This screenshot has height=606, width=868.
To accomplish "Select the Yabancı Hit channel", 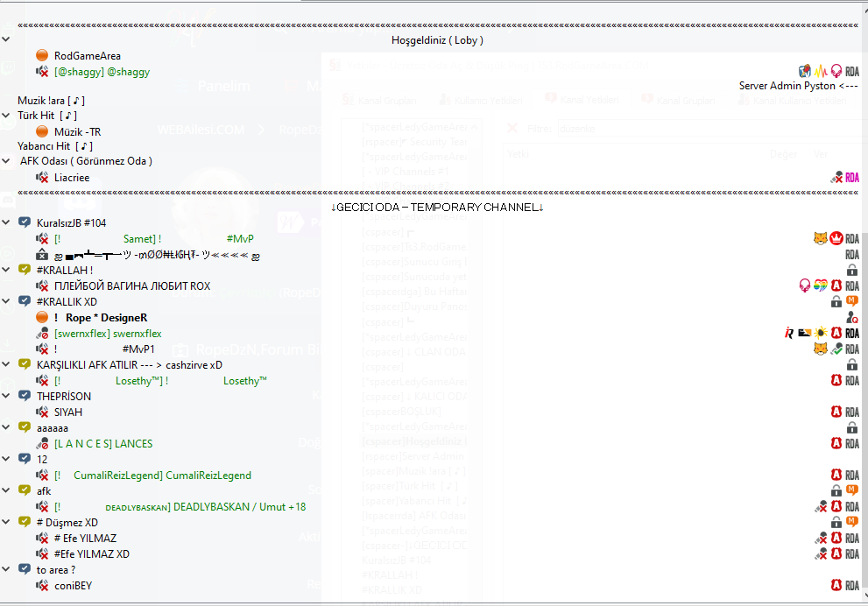I will 55,146.
